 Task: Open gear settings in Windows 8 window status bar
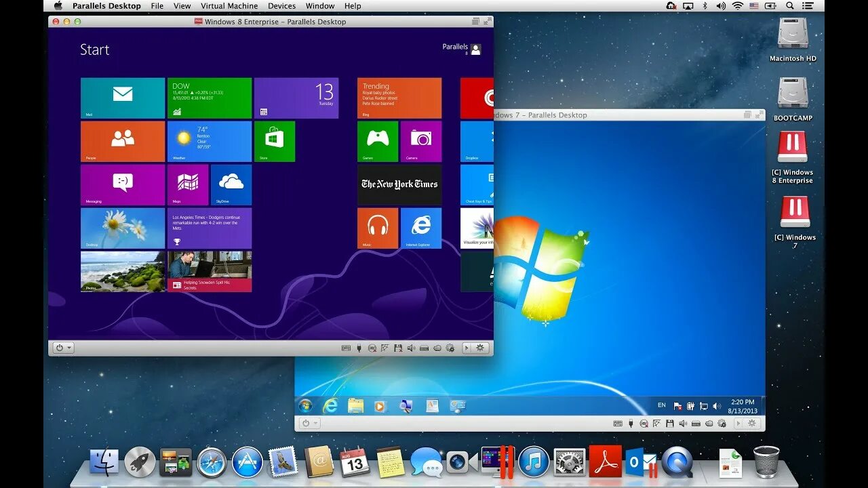480,348
